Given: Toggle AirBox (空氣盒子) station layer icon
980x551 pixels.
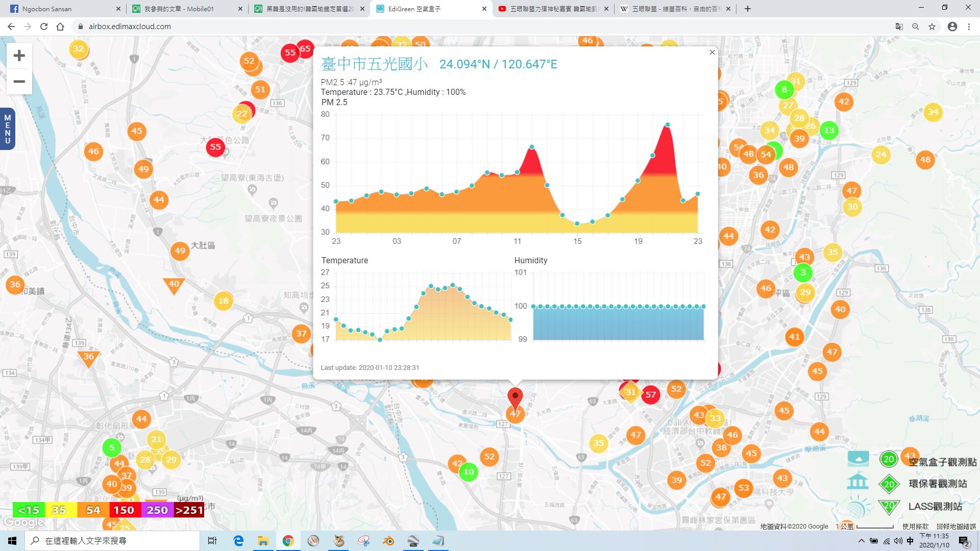Looking at the screenshot, I should pos(858,458).
